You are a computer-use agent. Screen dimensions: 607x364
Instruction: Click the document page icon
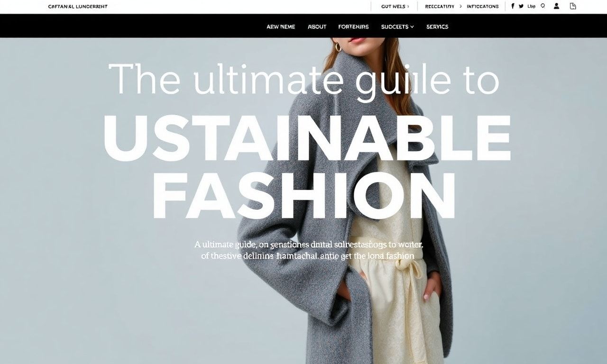point(573,6)
